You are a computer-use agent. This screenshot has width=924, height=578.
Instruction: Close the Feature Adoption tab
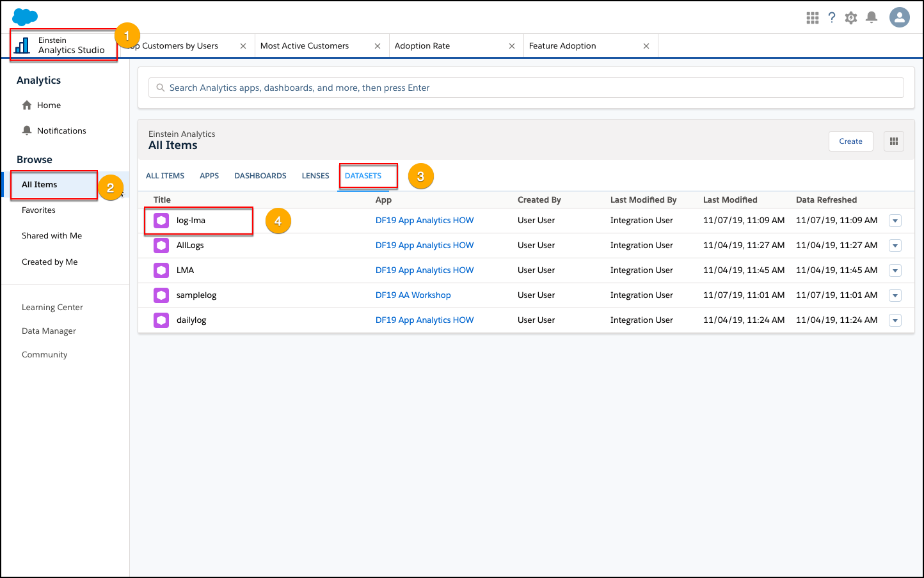pos(646,46)
